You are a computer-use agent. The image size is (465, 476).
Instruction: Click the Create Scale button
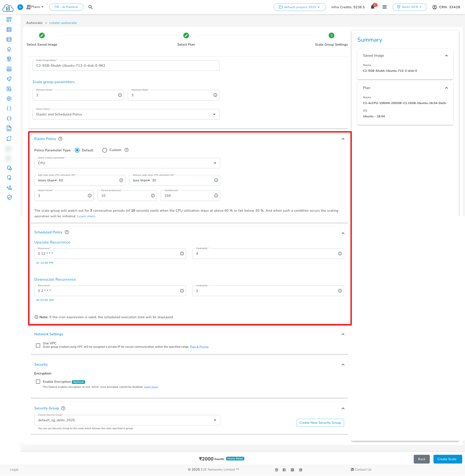pyautogui.click(x=447, y=459)
